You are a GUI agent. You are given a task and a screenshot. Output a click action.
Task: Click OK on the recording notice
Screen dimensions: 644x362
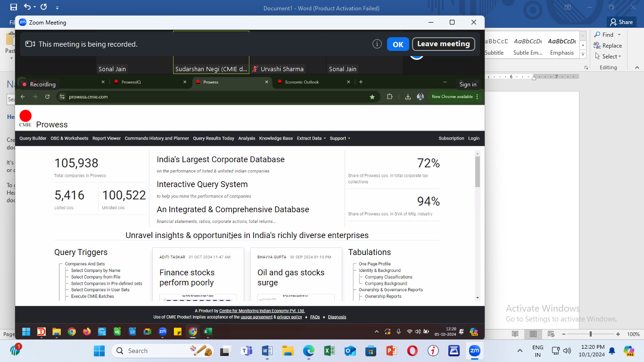click(x=398, y=44)
